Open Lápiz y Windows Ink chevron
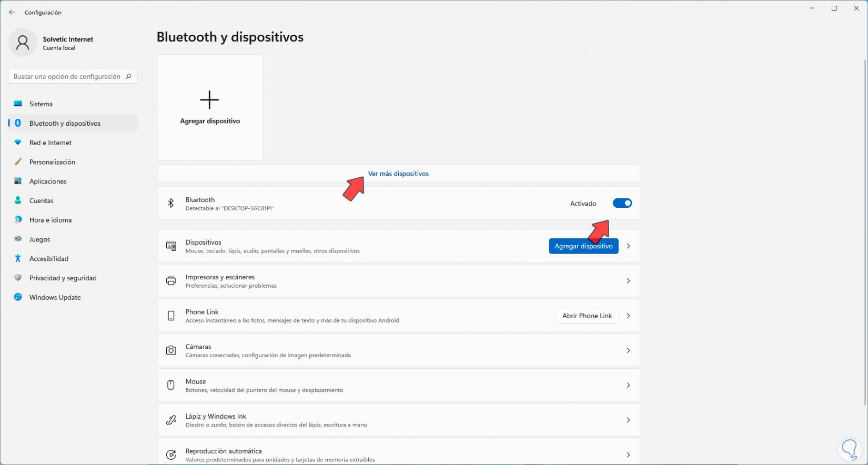 click(x=628, y=420)
